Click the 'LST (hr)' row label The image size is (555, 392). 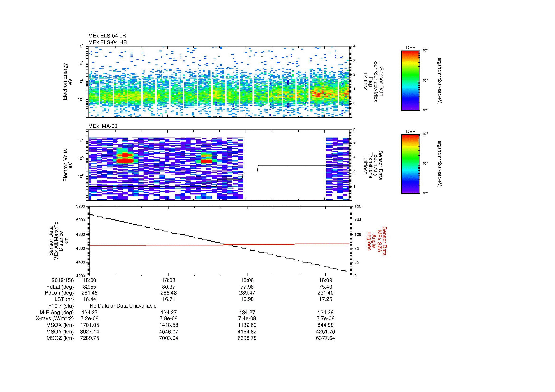64,299
